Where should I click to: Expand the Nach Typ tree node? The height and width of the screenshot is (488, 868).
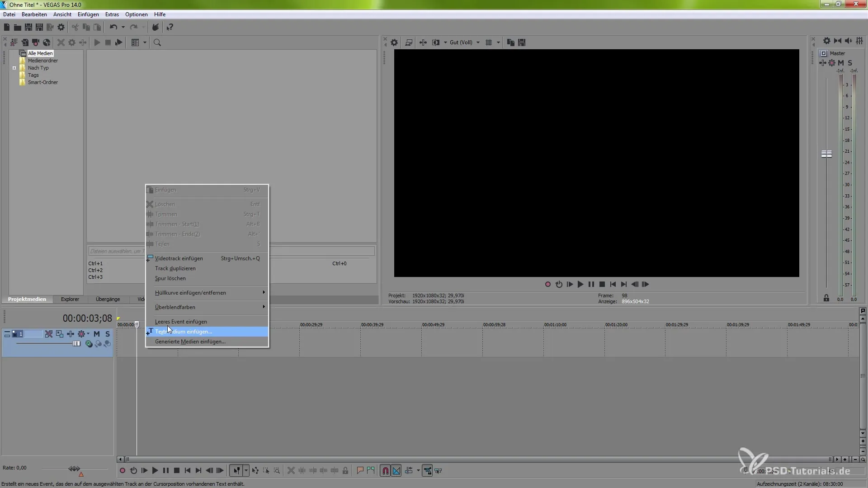14,68
